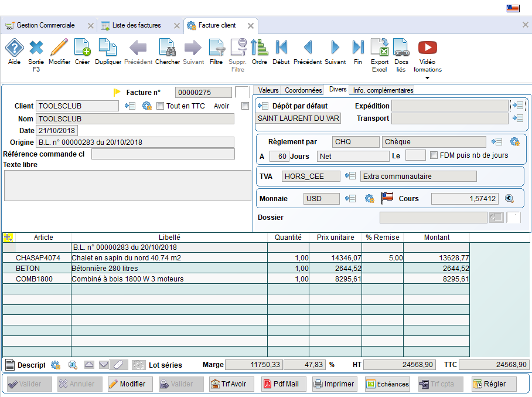Click the Dupliquer toolbar icon

pos(108,47)
